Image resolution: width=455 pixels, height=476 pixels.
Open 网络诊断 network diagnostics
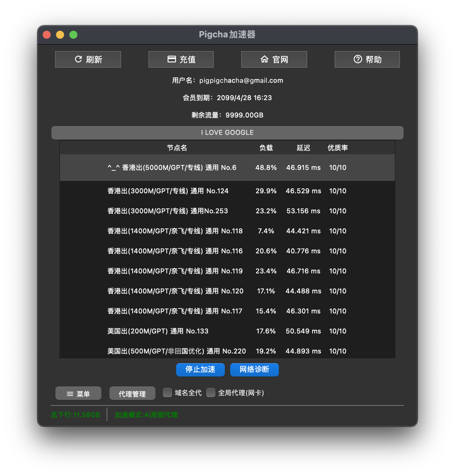click(255, 370)
